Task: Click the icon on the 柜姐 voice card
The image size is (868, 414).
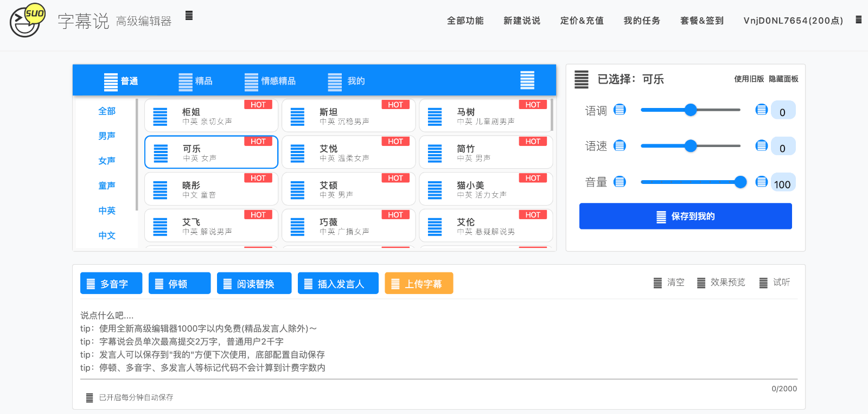Action: point(160,117)
